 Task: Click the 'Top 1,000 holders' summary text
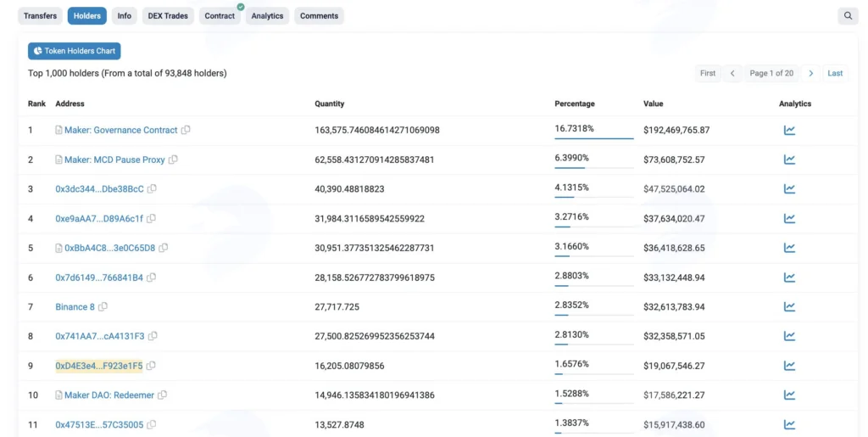point(127,73)
